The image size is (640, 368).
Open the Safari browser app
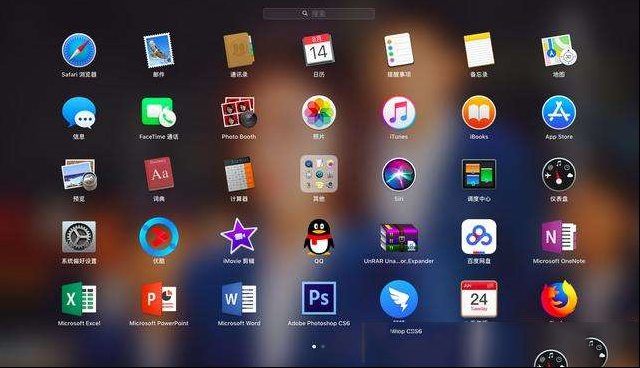click(79, 50)
